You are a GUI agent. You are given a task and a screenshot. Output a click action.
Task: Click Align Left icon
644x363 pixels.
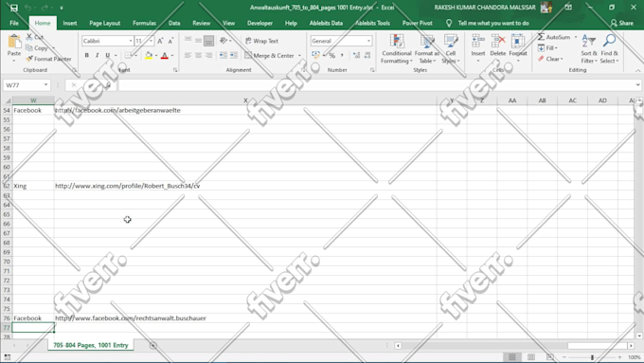188,55
